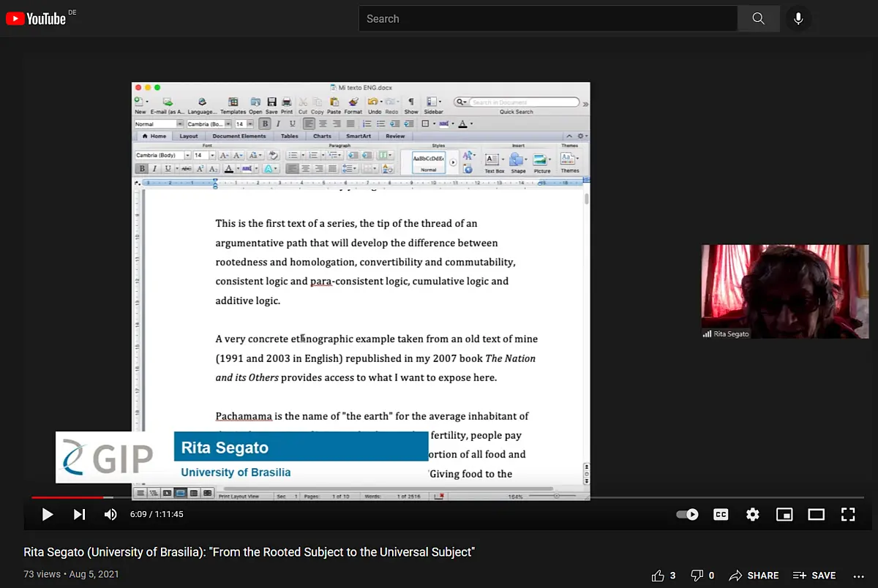Open the player settings gear
The width and height of the screenshot is (878, 588).
click(752, 514)
